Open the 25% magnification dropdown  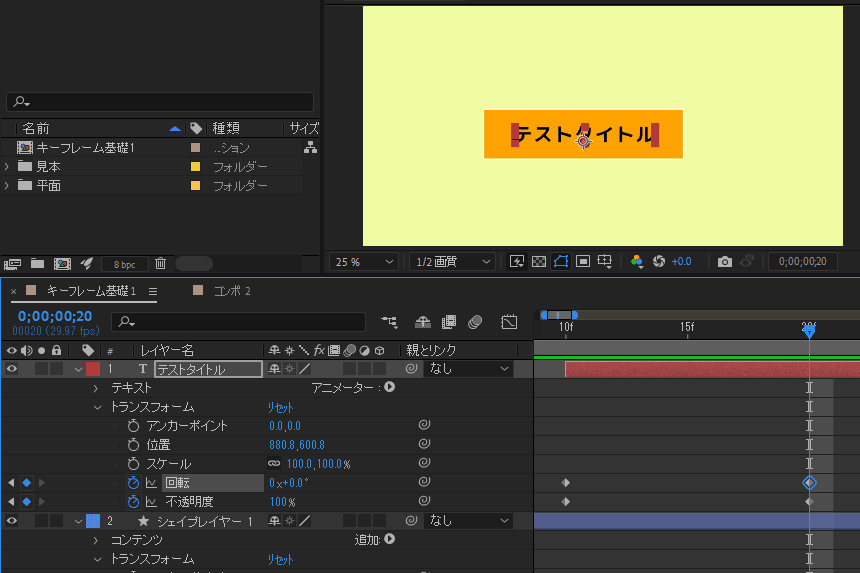pyautogui.click(x=364, y=262)
